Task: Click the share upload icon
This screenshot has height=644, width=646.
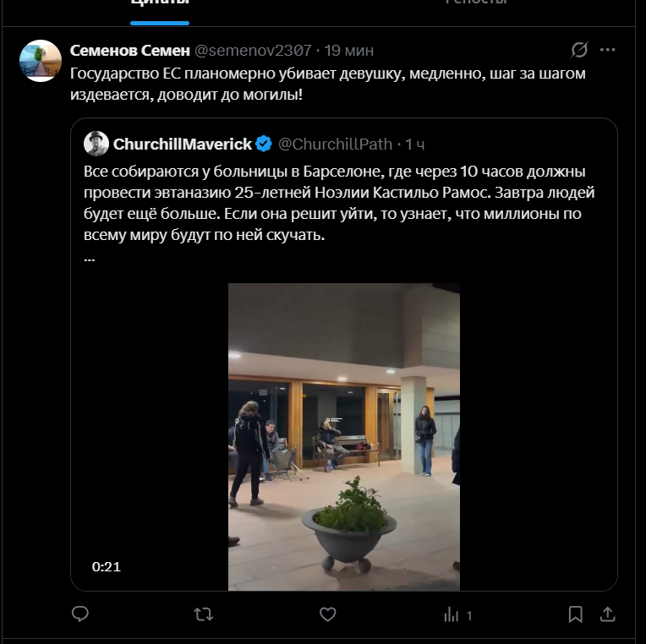Action: tap(606, 614)
